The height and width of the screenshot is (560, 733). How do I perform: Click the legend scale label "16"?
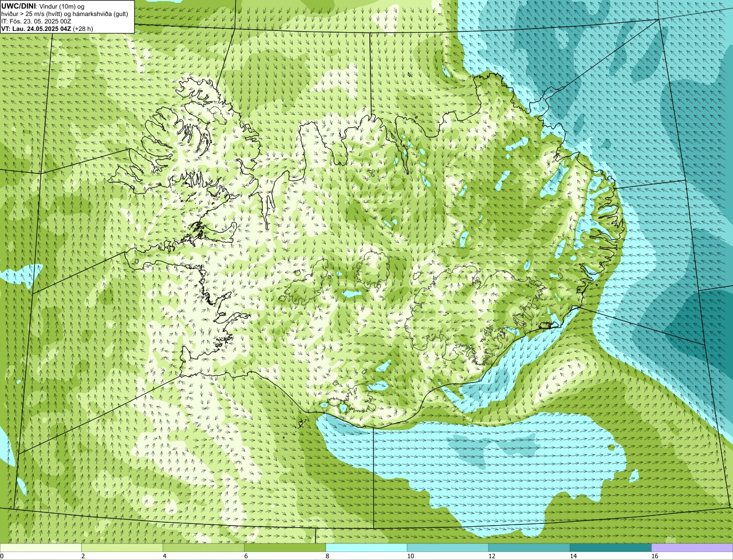coord(655,556)
